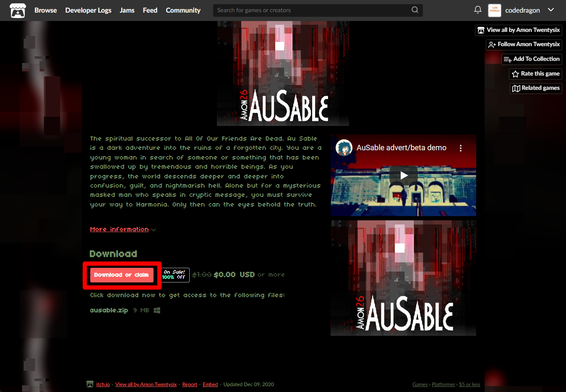Follow Amon Twentysix
Screen dimensions: 566x392
click(524, 44)
